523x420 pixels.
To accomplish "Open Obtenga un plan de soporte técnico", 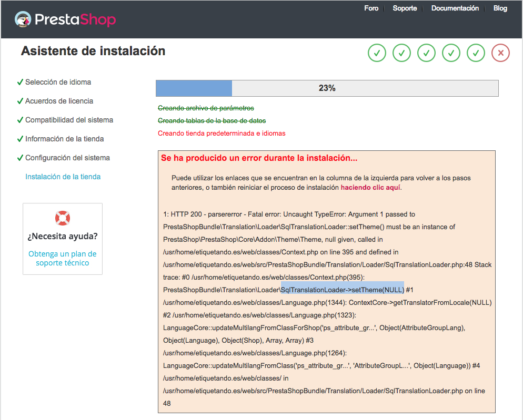I will pos(63,258).
